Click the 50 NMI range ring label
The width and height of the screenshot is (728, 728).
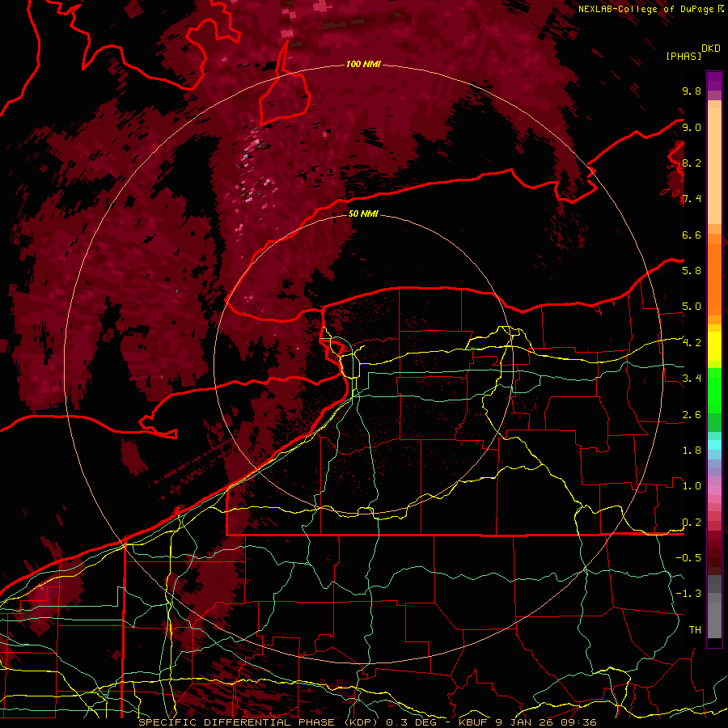tap(363, 214)
